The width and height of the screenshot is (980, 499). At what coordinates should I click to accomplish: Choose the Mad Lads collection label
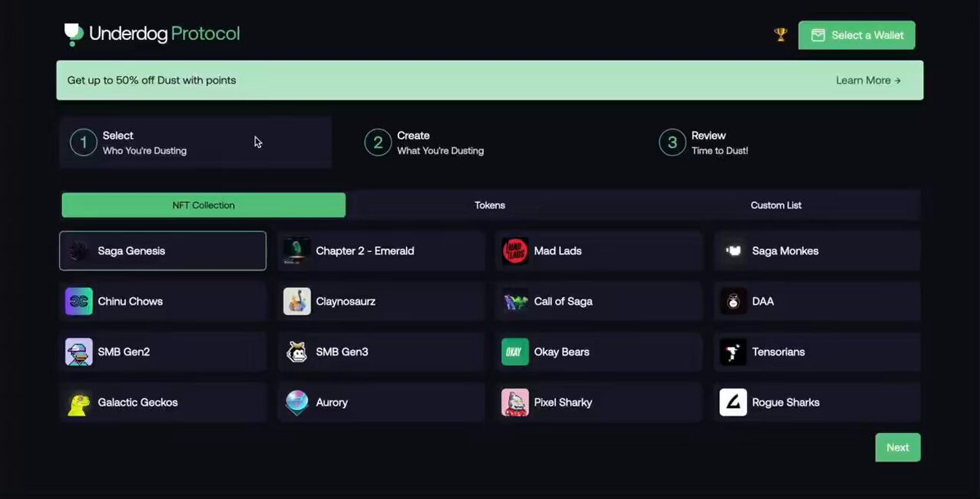557,251
